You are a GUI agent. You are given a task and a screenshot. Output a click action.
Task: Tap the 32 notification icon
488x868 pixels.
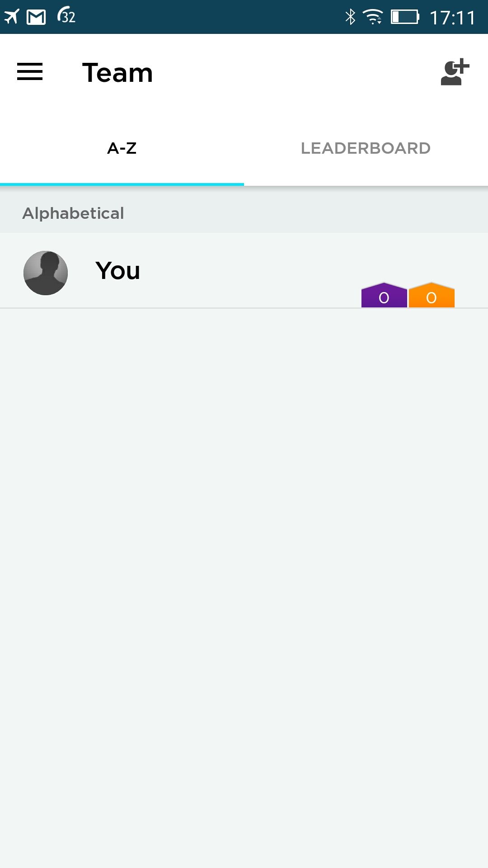[x=66, y=16]
